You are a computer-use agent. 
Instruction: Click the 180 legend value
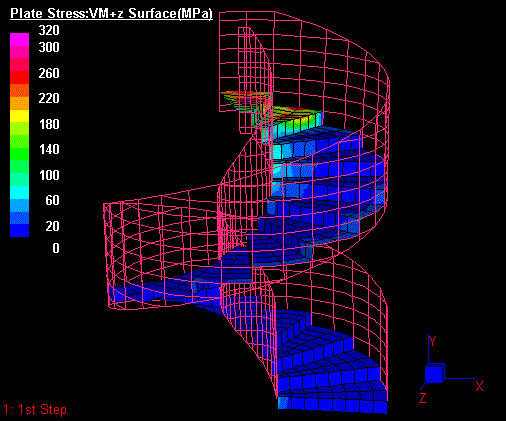coord(49,124)
